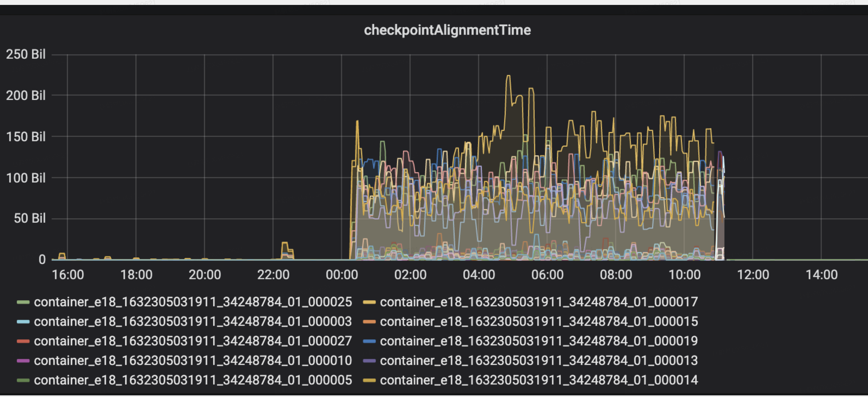The height and width of the screenshot is (397, 868).
Task: Click dark green swatch for container 000005
Action: click(23, 381)
